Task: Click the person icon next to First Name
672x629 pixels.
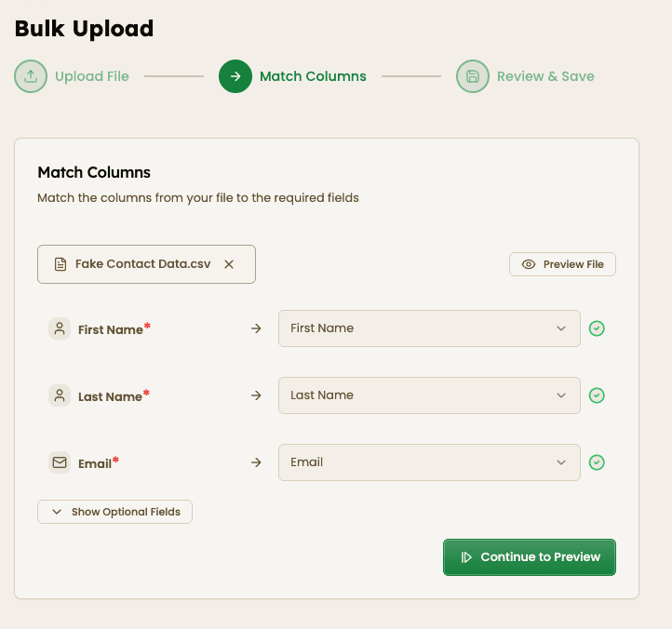Action: 60,328
